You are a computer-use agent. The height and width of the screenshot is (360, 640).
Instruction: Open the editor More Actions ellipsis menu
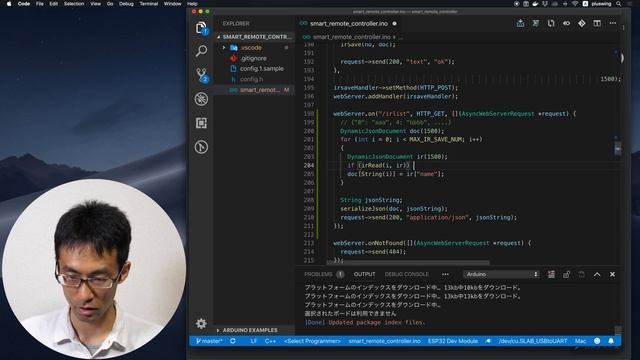(613, 23)
